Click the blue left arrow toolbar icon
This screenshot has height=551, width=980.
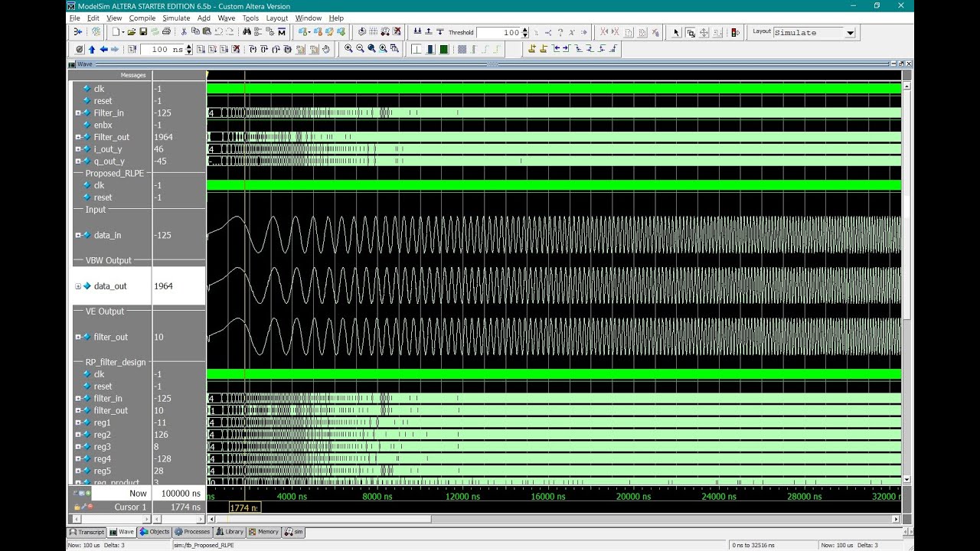(x=103, y=49)
